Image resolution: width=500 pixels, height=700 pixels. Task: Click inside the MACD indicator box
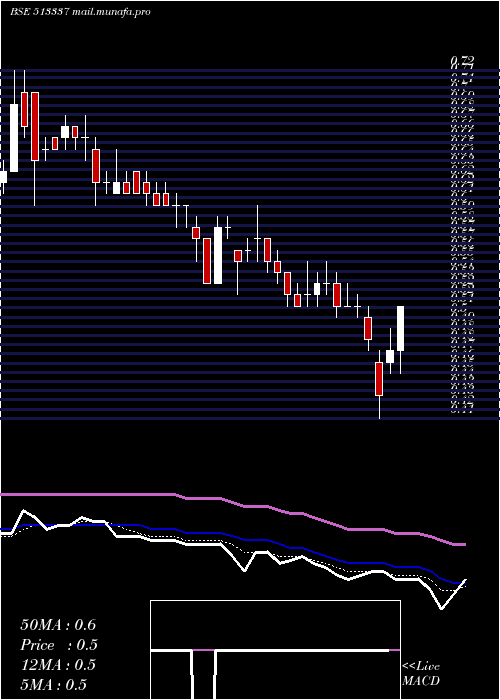[x=275, y=650]
